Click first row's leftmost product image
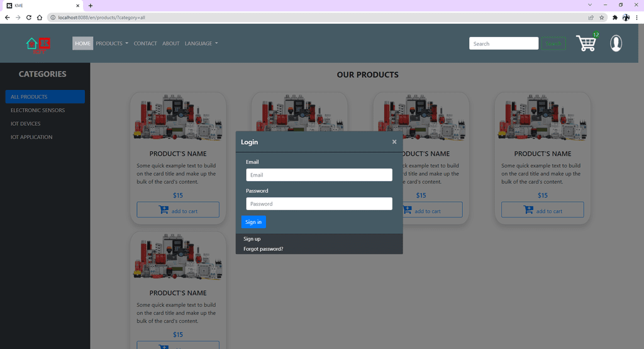 point(178,118)
